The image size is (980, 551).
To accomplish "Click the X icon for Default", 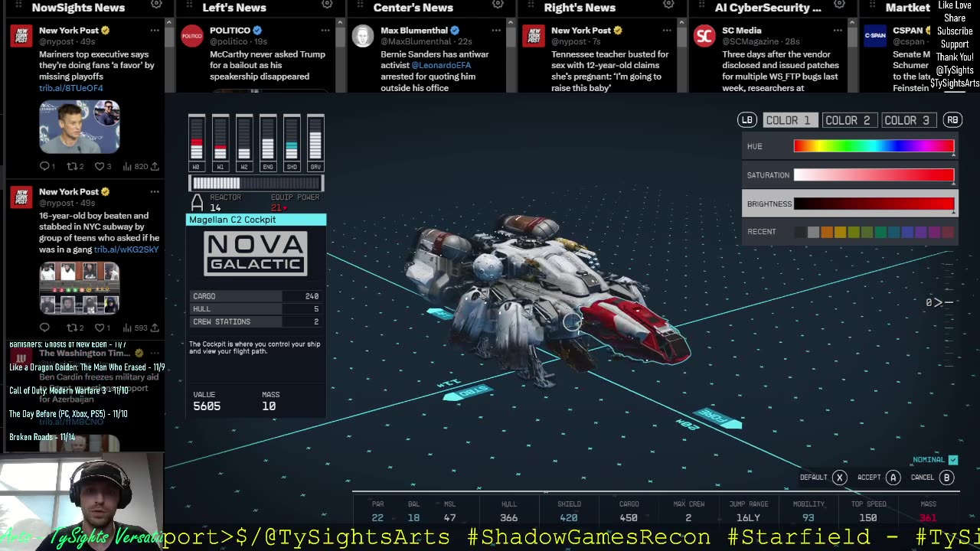I will pyautogui.click(x=840, y=478).
